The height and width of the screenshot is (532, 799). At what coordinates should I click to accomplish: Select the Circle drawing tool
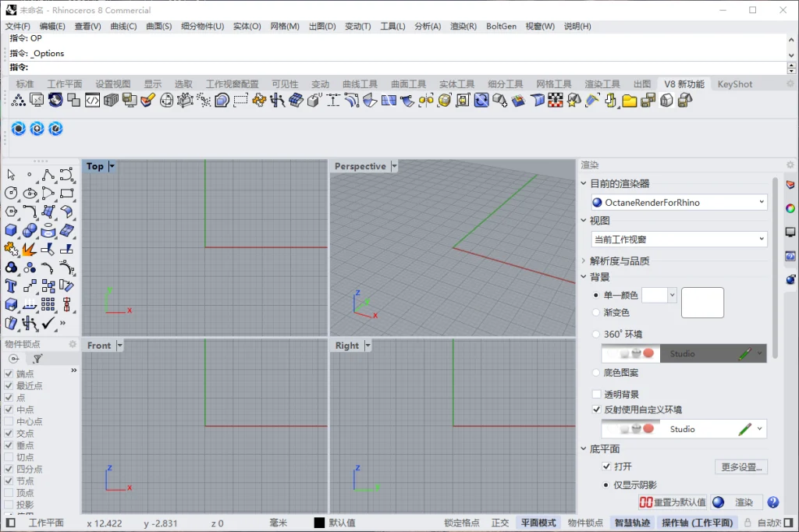pos(11,193)
